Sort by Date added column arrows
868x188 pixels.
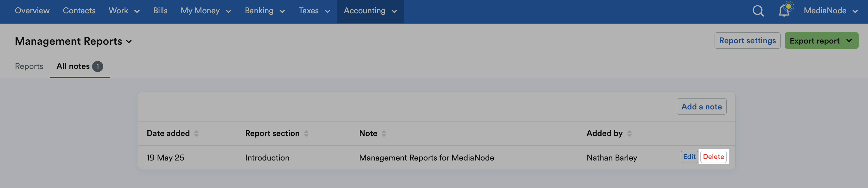(196, 133)
